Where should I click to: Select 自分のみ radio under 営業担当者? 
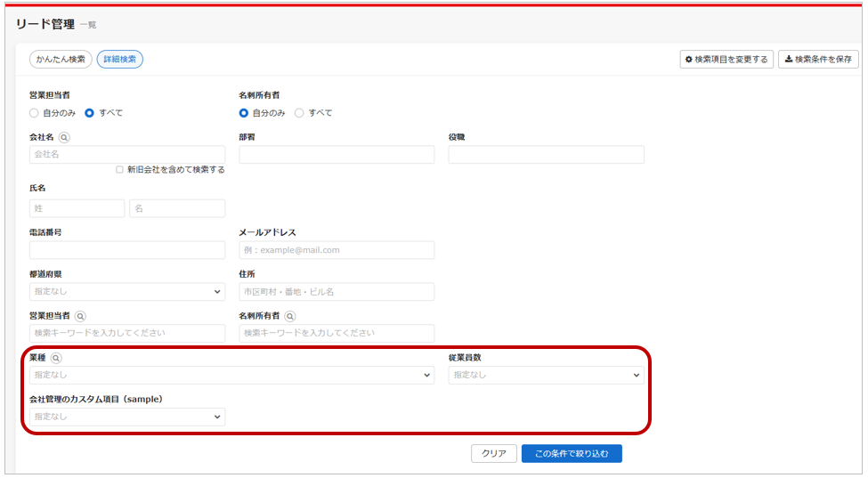click(35, 113)
